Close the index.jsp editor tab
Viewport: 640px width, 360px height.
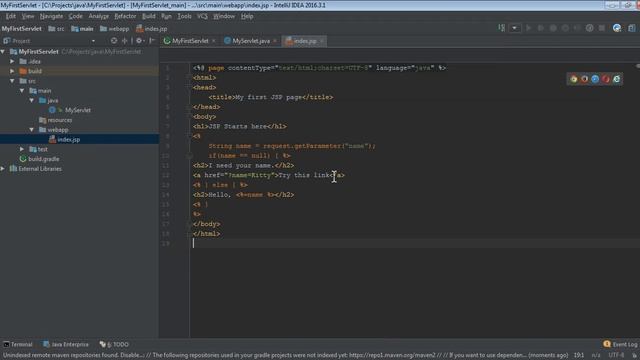click(x=322, y=41)
